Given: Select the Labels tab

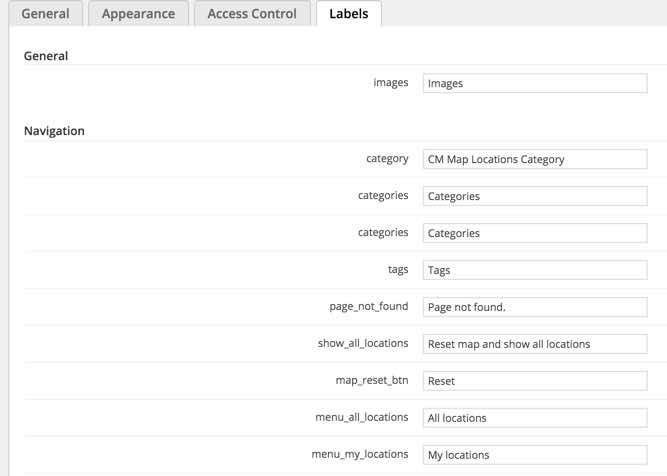Looking at the screenshot, I should click(x=348, y=14).
